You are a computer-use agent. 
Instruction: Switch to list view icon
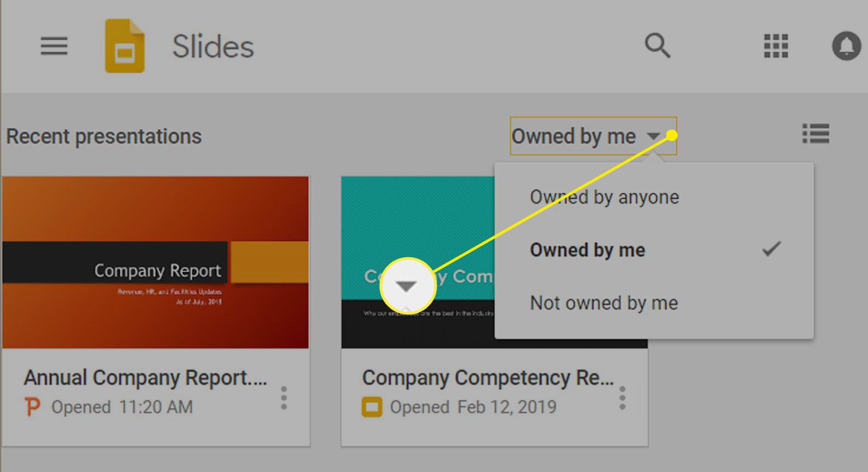(x=815, y=134)
